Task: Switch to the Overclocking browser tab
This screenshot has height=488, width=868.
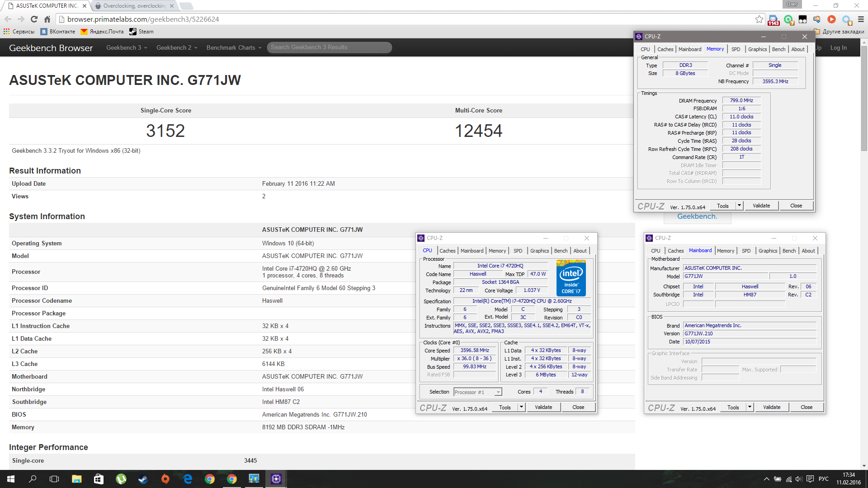Action: click(x=134, y=6)
